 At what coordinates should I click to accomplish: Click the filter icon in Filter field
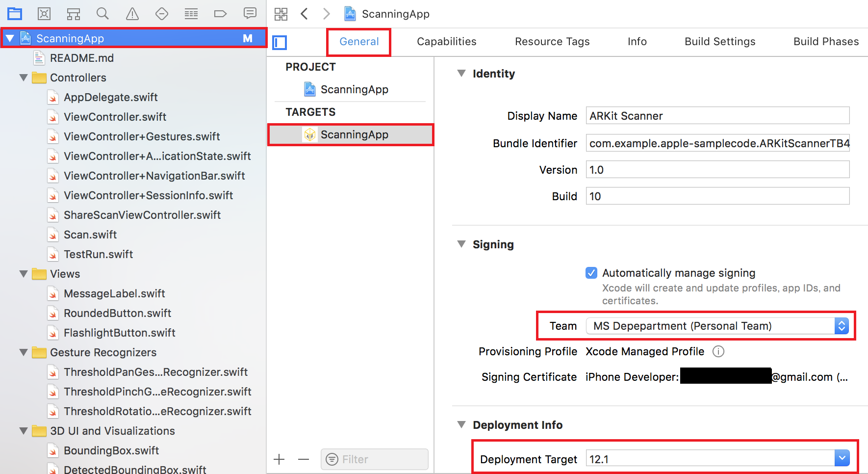pos(332,459)
